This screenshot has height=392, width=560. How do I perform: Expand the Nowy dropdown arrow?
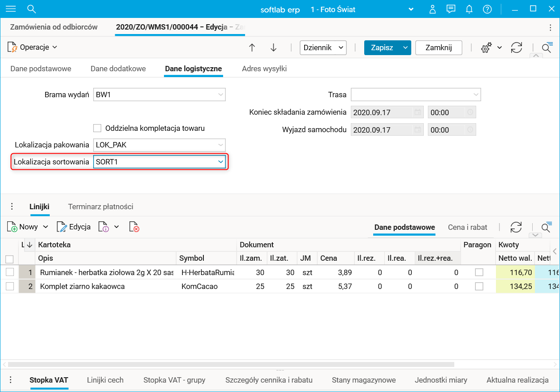click(x=45, y=227)
